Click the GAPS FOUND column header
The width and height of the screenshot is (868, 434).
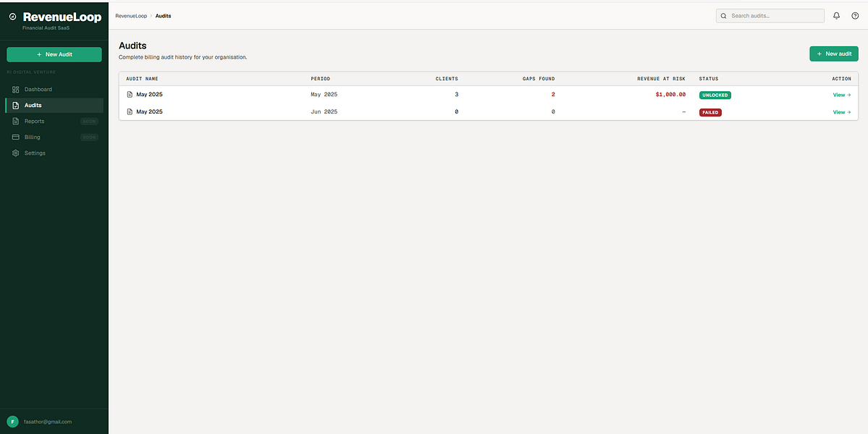point(539,79)
